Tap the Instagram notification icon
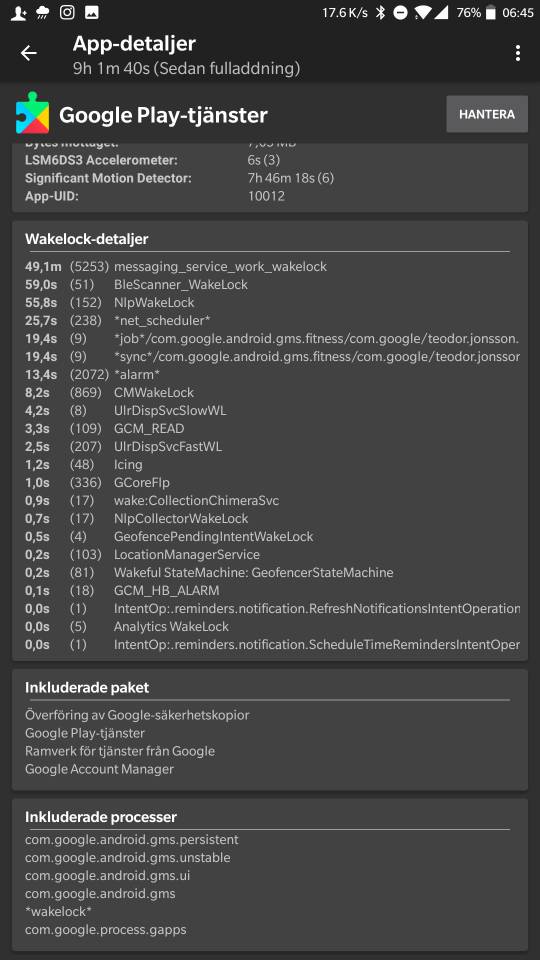The width and height of the screenshot is (540, 960). [67, 12]
